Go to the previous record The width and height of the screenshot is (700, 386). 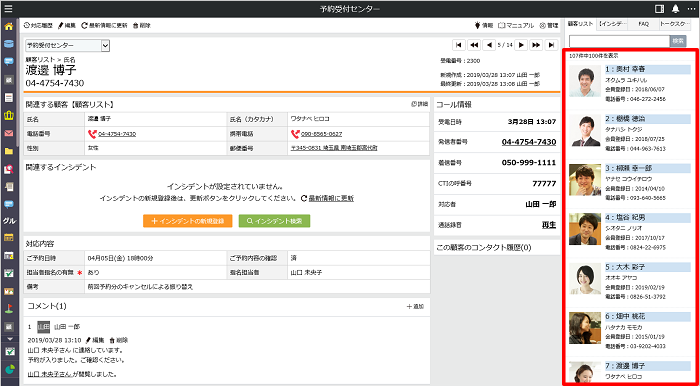(x=489, y=45)
